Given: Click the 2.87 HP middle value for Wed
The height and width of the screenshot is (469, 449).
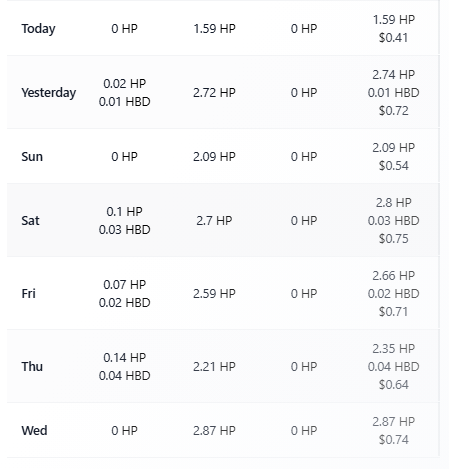Looking at the screenshot, I should coord(214,431).
